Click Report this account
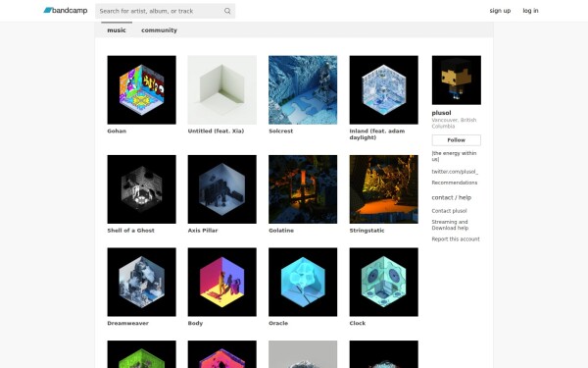The width and height of the screenshot is (588, 368). click(456, 239)
